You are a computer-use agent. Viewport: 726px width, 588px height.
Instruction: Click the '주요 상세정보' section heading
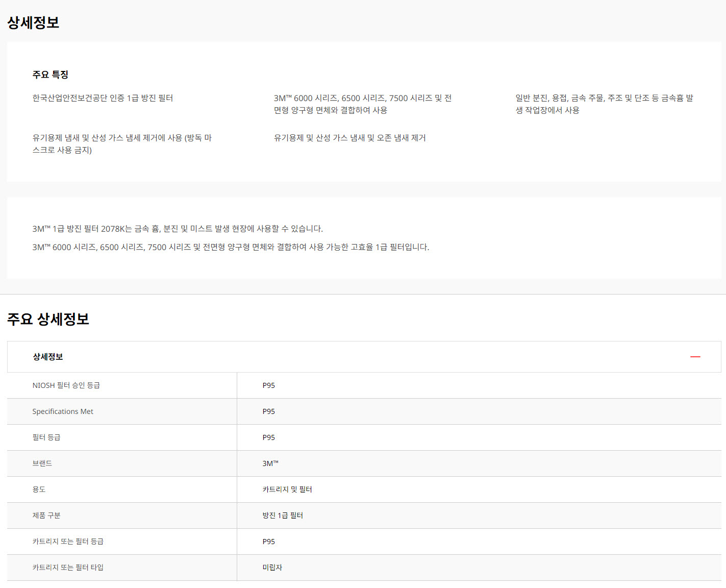(x=48, y=319)
